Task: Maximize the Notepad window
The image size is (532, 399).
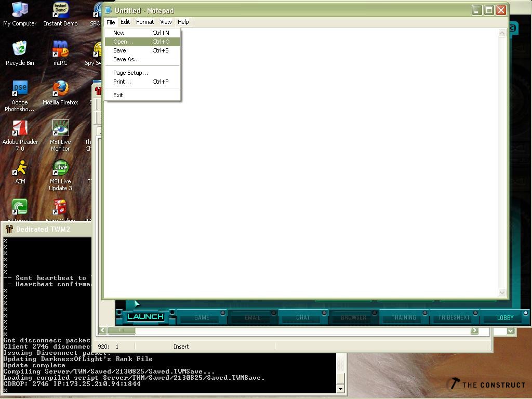Action: point(489,10)
